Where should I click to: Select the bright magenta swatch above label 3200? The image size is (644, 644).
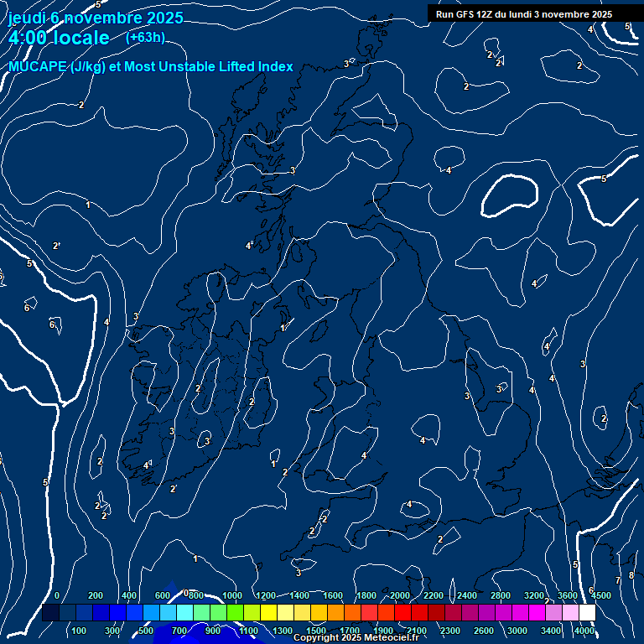tap(538, 612)
